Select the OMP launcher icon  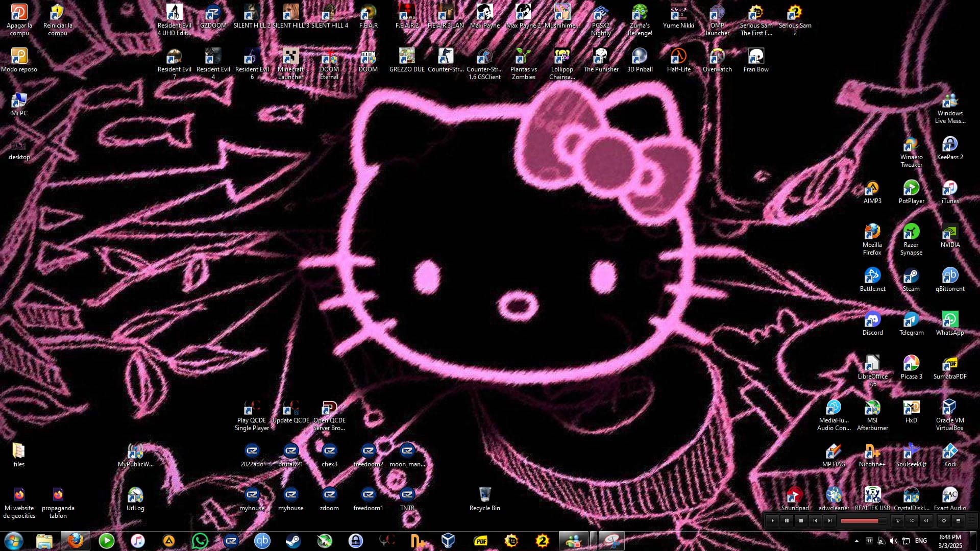[717, 20]
